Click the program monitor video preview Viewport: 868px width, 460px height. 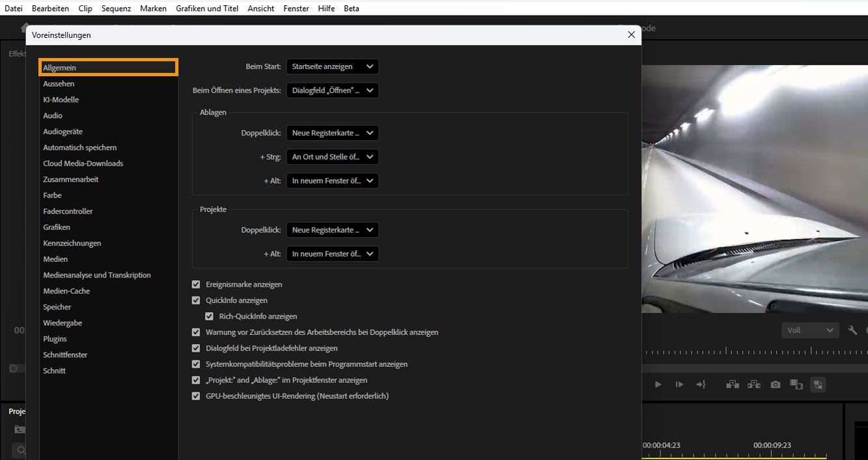[x=755, y=189]
